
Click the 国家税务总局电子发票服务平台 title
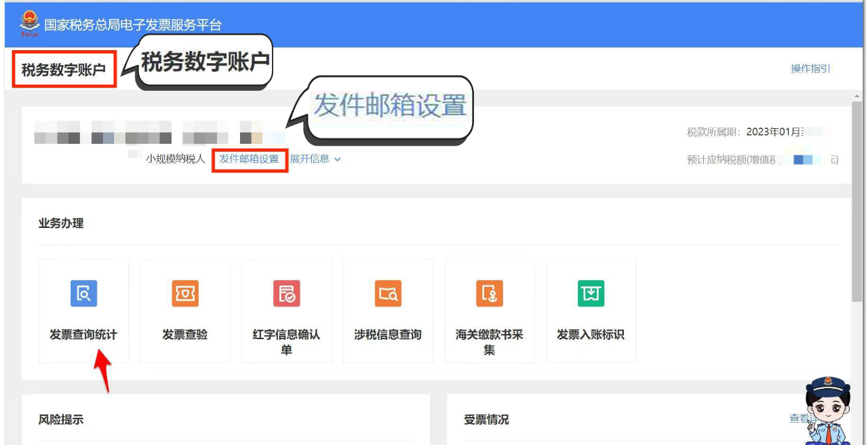point(133,25)
